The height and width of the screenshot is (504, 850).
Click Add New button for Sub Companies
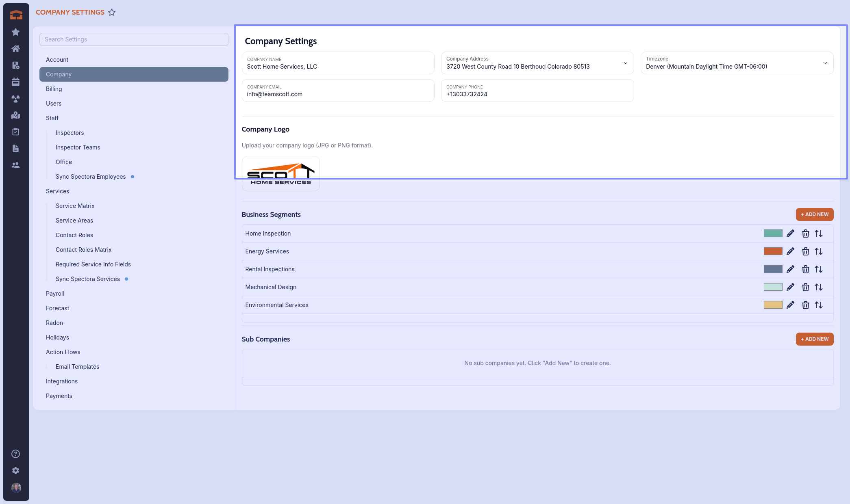[x=814, y=339]
